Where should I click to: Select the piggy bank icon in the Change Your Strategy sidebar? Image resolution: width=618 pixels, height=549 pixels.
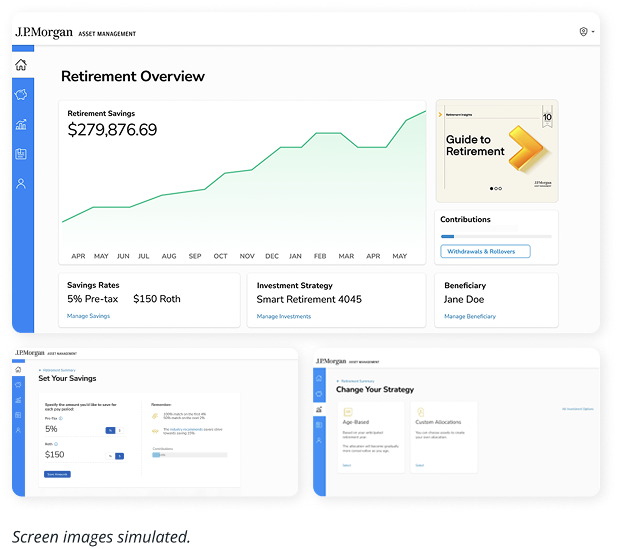[x=319, y=394]
